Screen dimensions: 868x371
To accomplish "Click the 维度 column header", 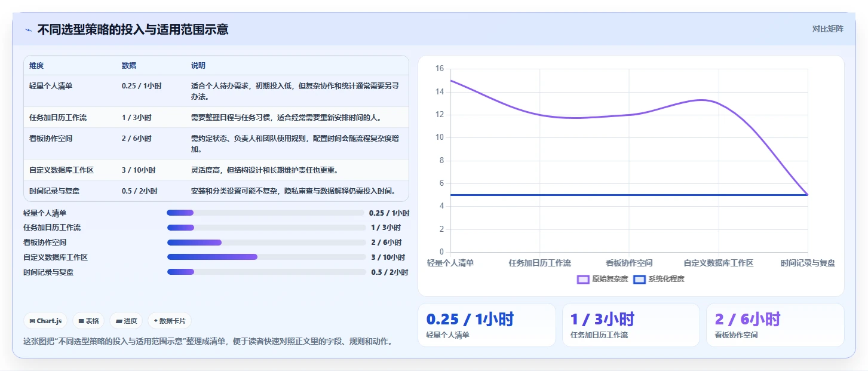I will [x=36, y=65].
